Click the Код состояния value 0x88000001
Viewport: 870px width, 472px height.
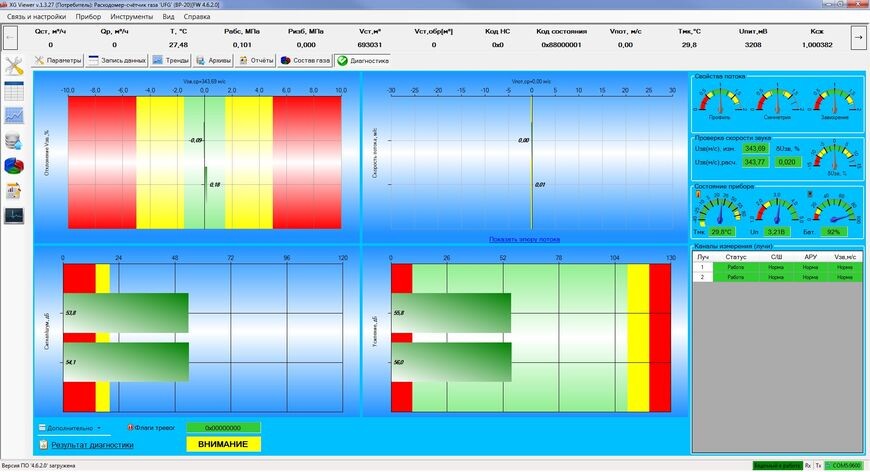tap(561, 45)
